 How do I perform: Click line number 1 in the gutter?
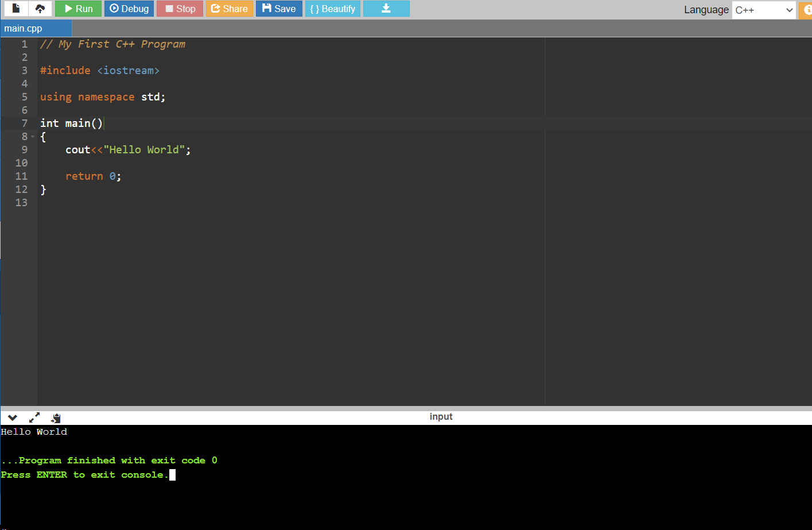25,44
